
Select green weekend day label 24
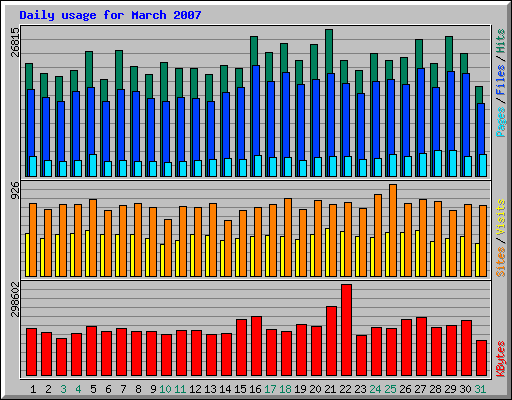coord(375,389)
